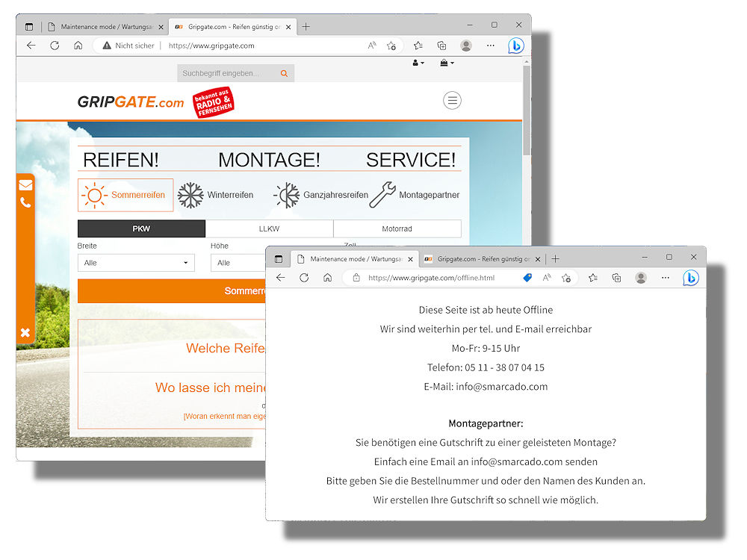Open the Höhe dropdown
Screen dimensions: 747x560
pyautogui.click(x=238, y=263)
